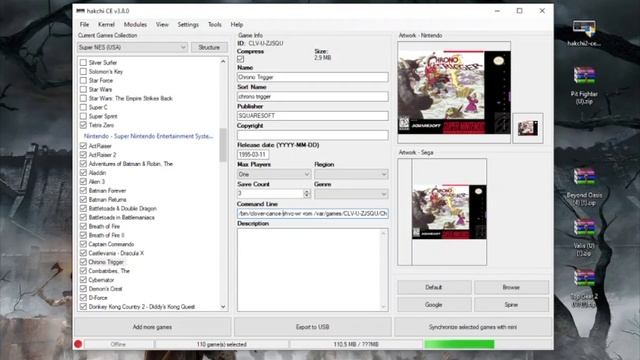Open the File menu
640x360 pixels.
coord(84,24)
